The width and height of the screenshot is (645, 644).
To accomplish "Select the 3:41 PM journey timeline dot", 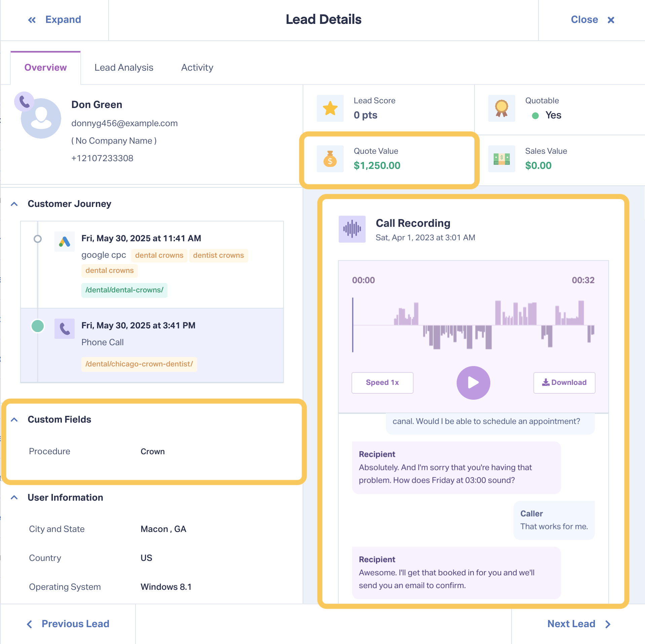I will (38, 326).
